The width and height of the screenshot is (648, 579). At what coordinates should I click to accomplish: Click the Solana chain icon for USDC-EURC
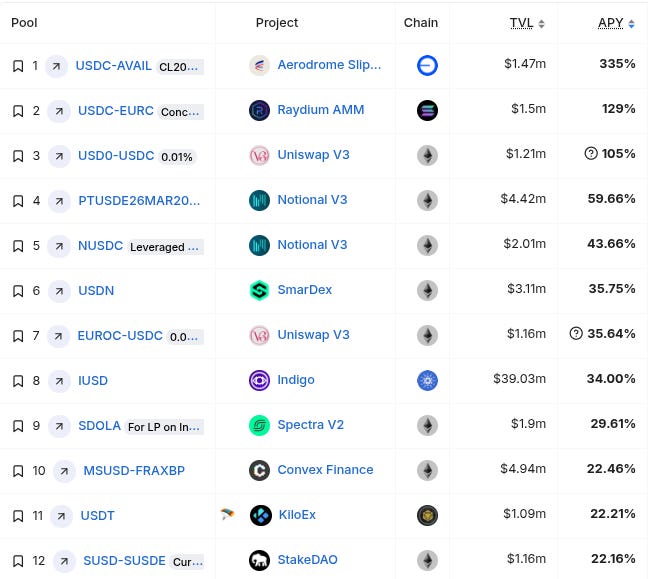(x=427, y=110)
